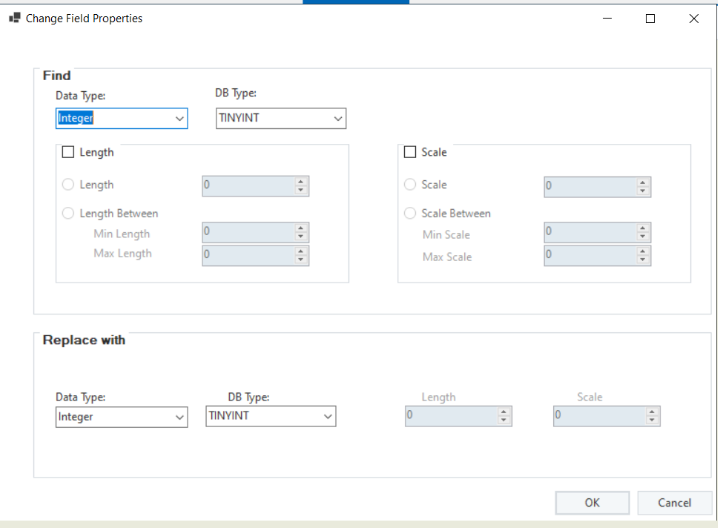Click the Replace with Scale field

(x=598, y=416)
